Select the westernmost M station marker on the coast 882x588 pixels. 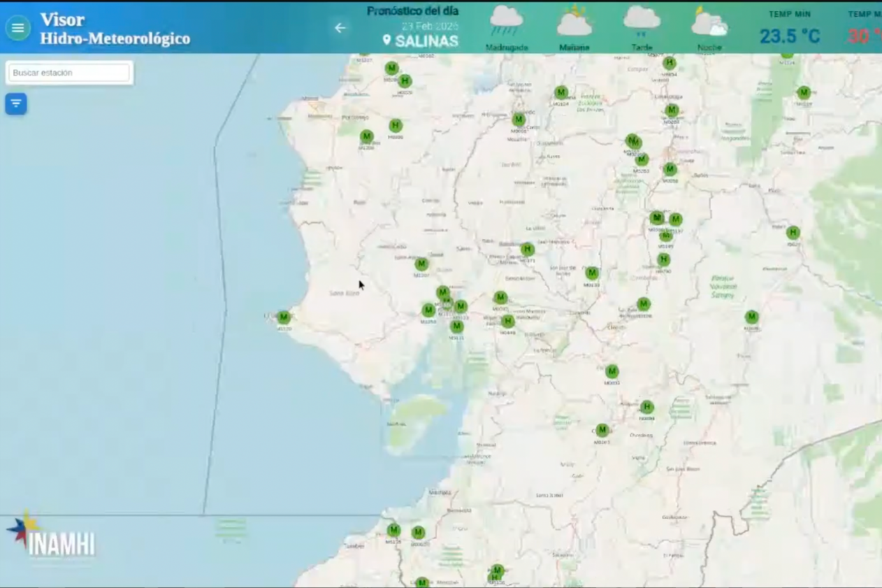pyautogui.click(x=283, y=317)
